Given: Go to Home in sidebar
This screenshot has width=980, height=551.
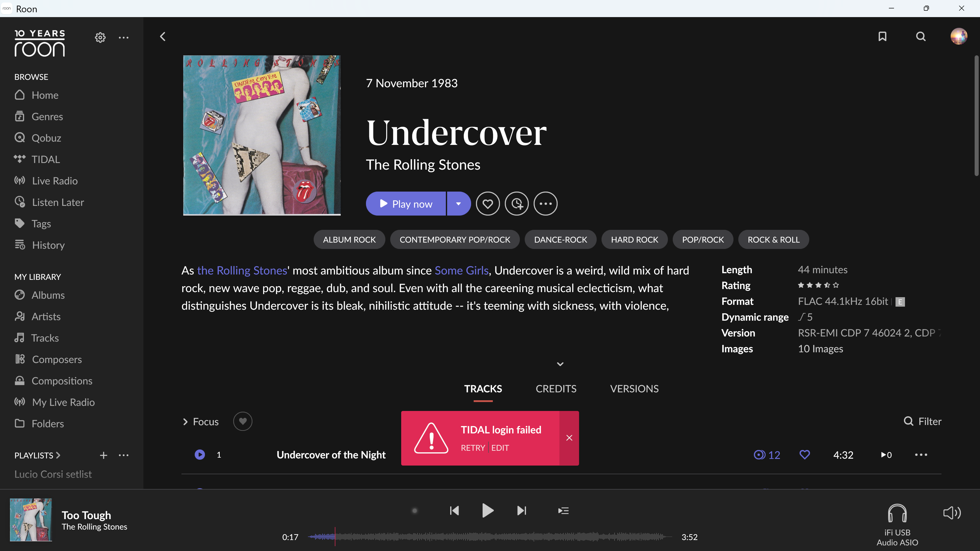Looking at the screenshot, I should tap(36, 95).
